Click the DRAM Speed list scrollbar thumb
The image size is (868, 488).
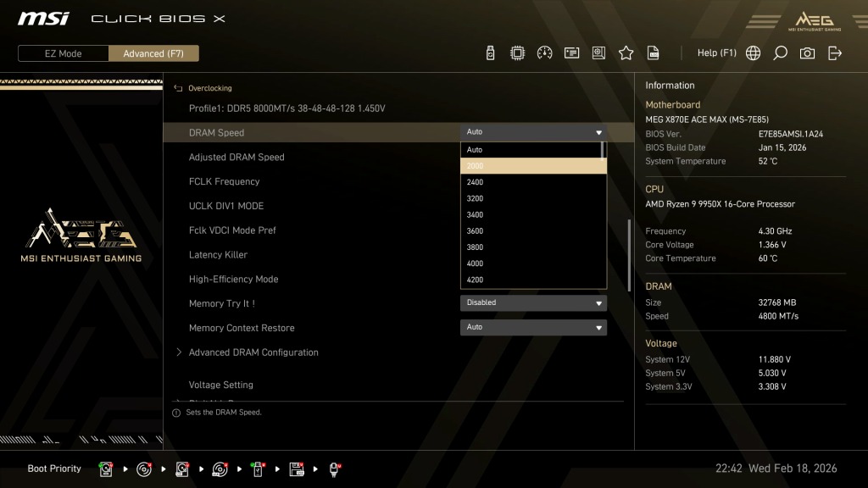(603, 151)
